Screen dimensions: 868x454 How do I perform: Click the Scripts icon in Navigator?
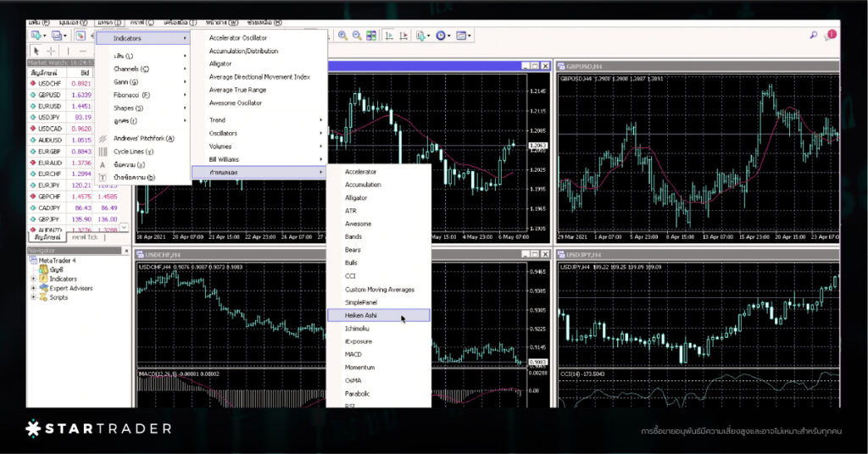coord(44,297)
